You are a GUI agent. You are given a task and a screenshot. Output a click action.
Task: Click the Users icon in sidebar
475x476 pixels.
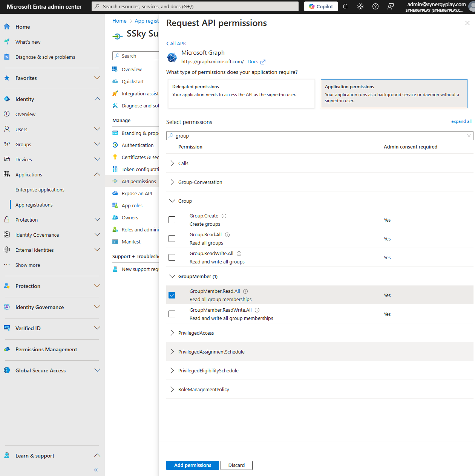point(7,129)
